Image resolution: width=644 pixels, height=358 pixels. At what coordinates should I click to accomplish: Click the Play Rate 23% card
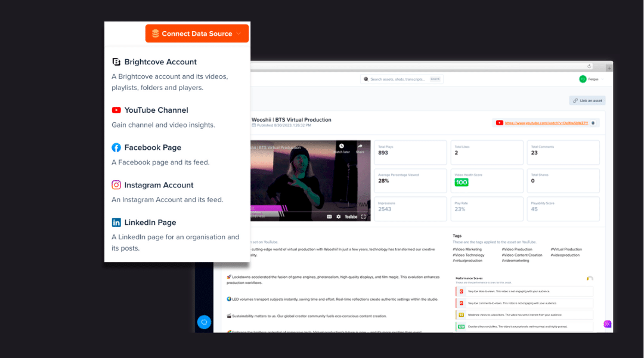[x=487, y=209]
